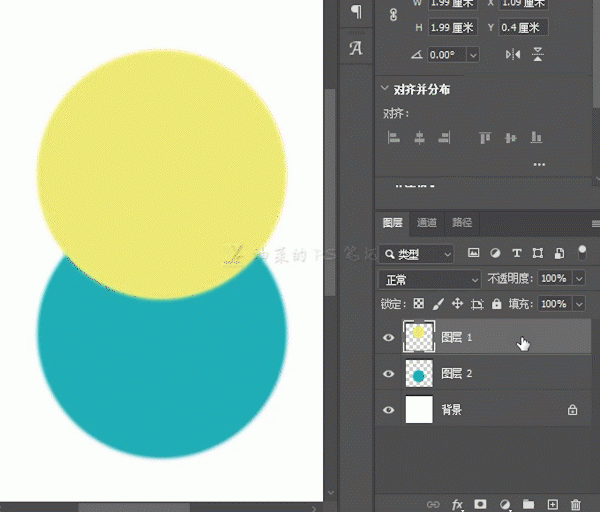Open the 类型 filter dropdown
Image resolution: width=600 pixels, height=512 pixels.
[x=417, y=254]
